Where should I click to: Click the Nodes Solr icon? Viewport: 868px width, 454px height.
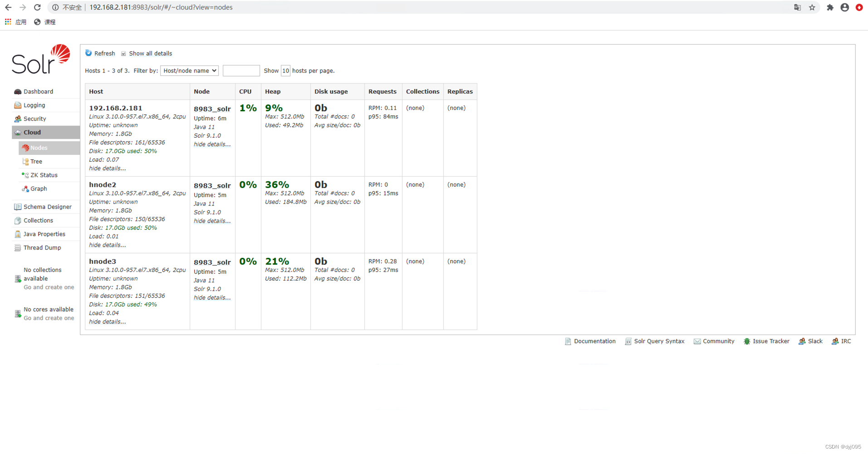click(x=25, y=148)
